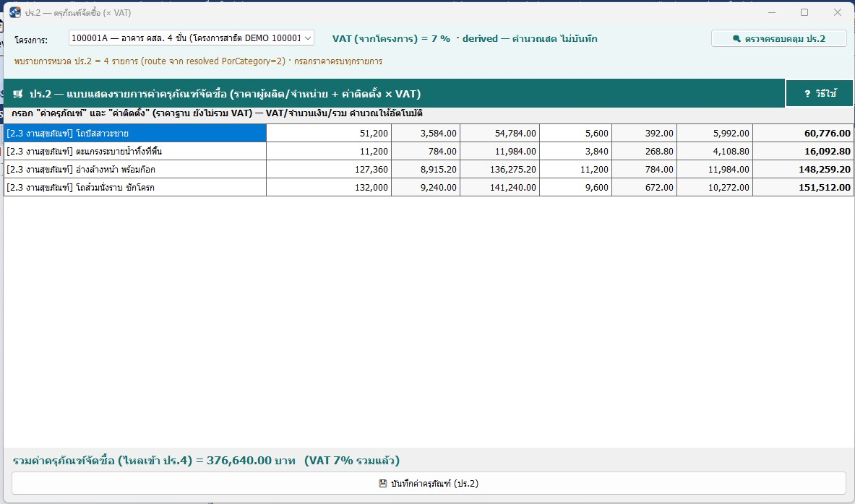Image resolution: width=855 pixels, height=504 pixels.
Task: Click cell 11,984.00 in อ่างล้างหน้า row
Action: pos(715,169)
